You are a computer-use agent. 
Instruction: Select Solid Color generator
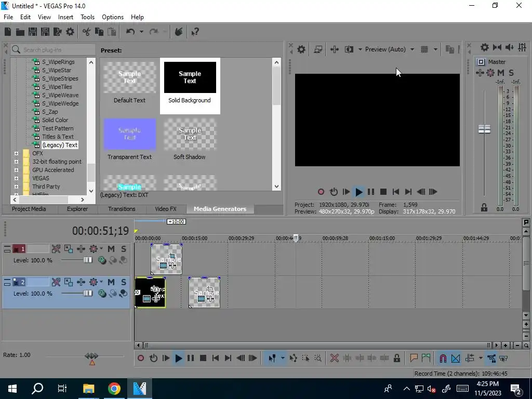pos(55,120)
